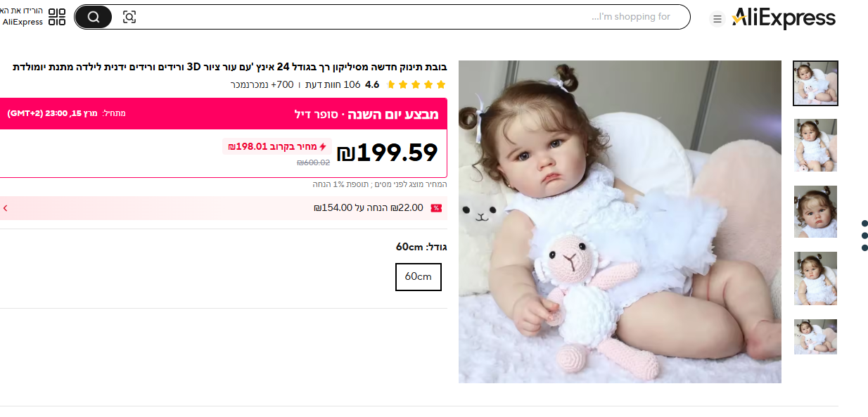Click the AliExpress logo
Screen dimensions: 868x417
click(784, 18)
